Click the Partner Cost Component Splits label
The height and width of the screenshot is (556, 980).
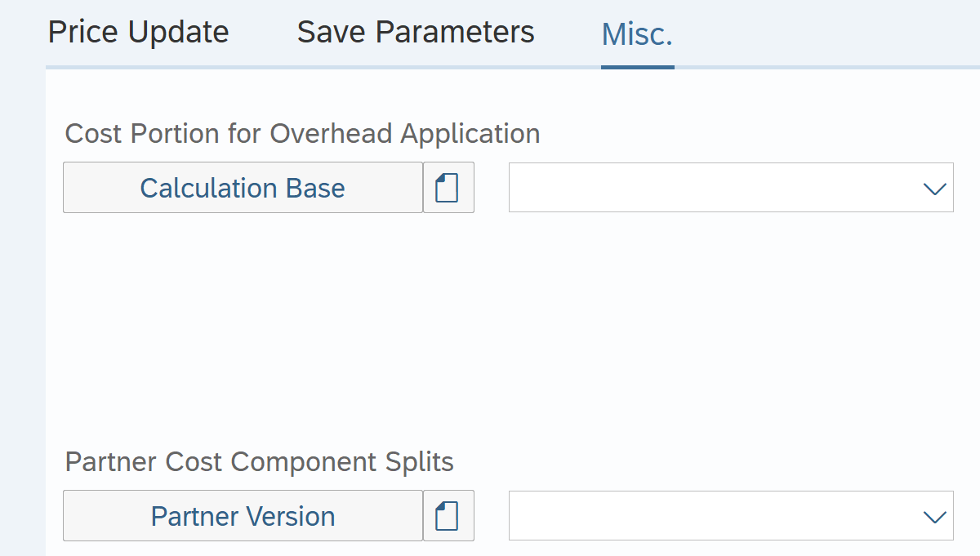[259, 462]
